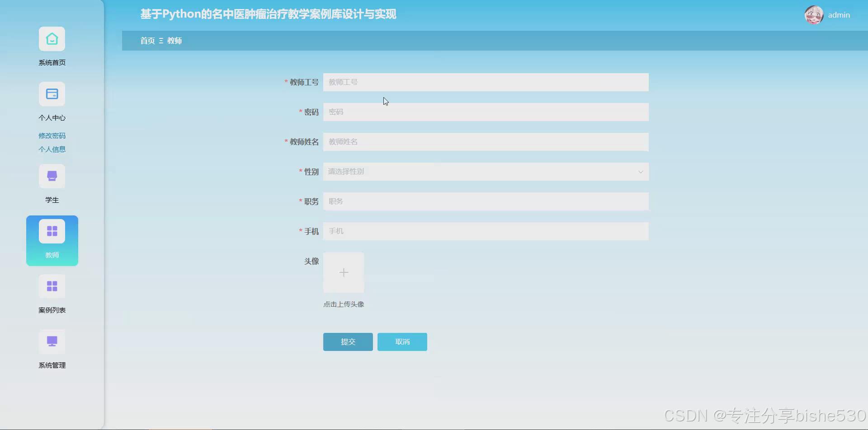Image resolution: width=868 pixels, height=430 pixels.
Task: Open the 个人中心 panel icon
Action: pos(52,94)
